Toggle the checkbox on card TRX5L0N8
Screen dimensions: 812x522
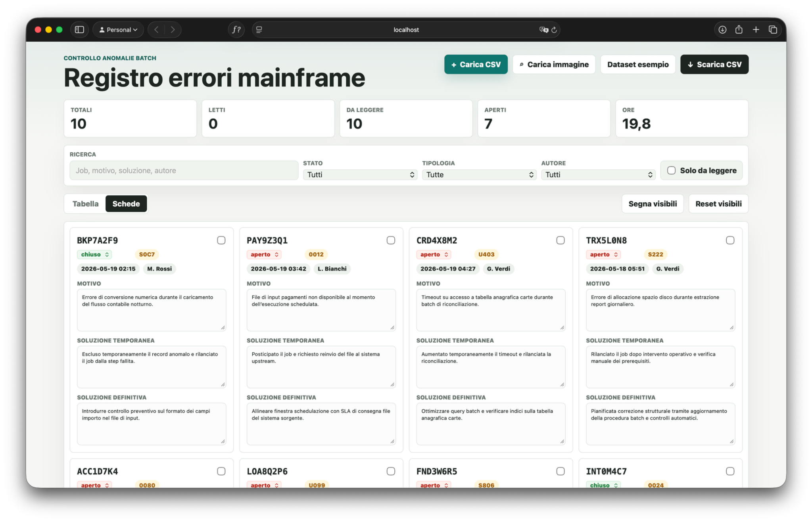pos(730,240)
